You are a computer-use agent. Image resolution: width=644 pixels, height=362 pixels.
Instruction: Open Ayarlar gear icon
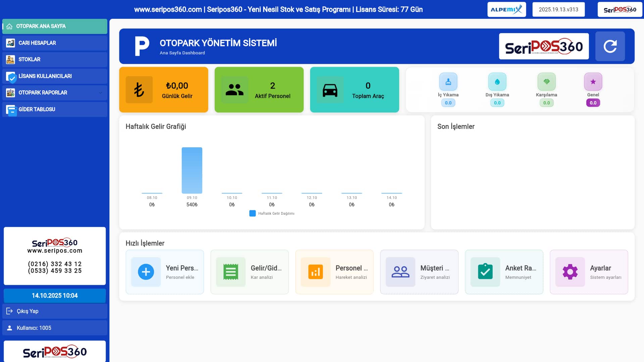[x=570, y=272]
